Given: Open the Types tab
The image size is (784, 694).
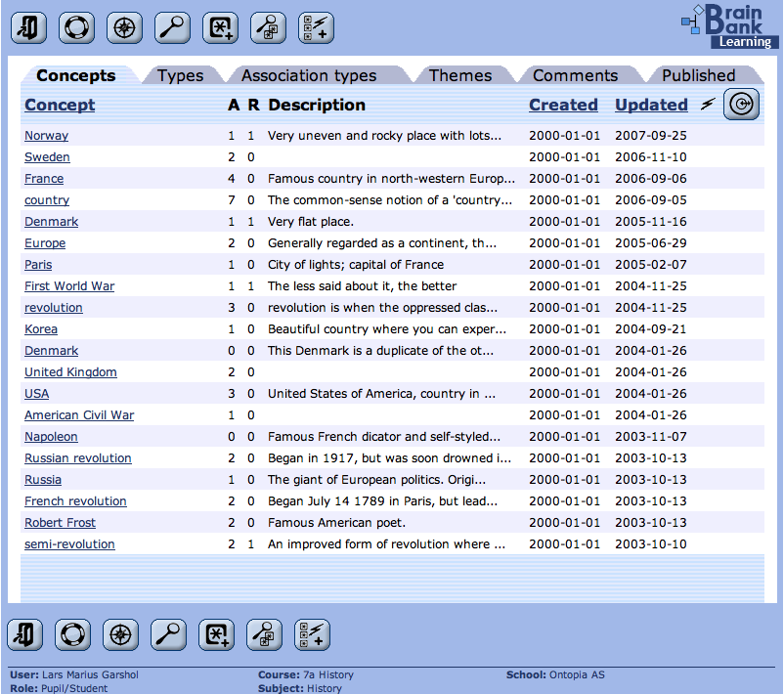Looking at the screenshot, I should [181, 75].
